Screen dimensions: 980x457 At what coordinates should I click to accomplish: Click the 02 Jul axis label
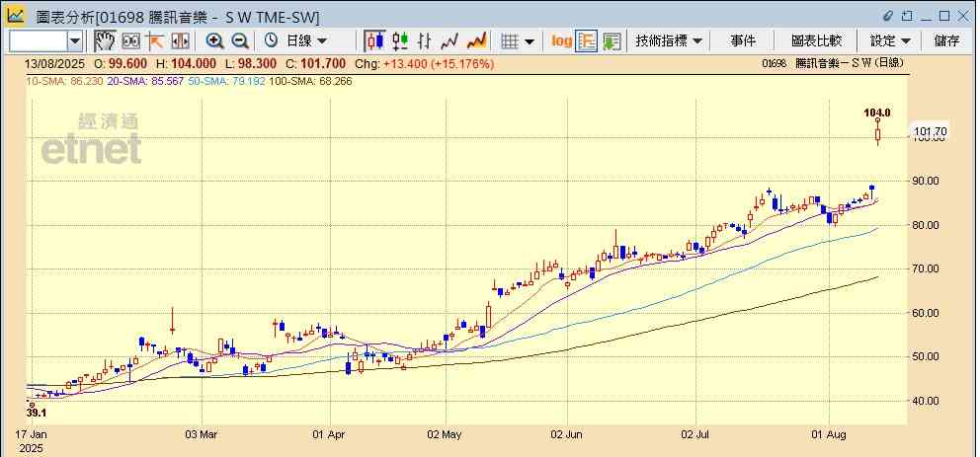[x=696, y=434]
